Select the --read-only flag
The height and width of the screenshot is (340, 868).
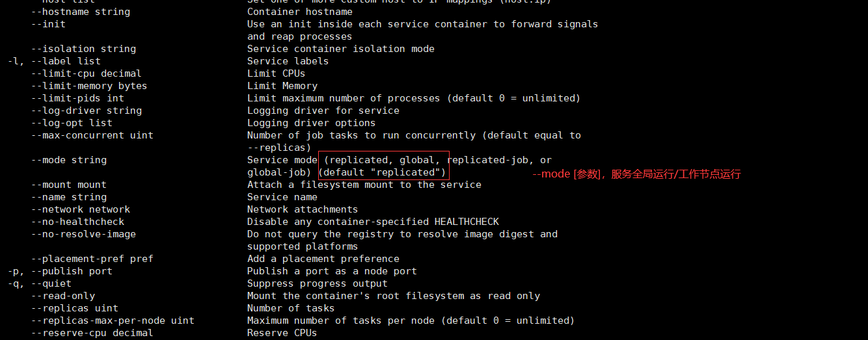coord(63,296)
